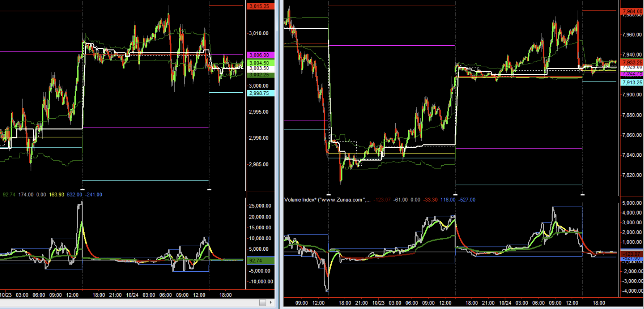The image size is (644, 309).
Task: Click the red -123.07 axis marker on right chart
Action: click(x=631, y=254)
